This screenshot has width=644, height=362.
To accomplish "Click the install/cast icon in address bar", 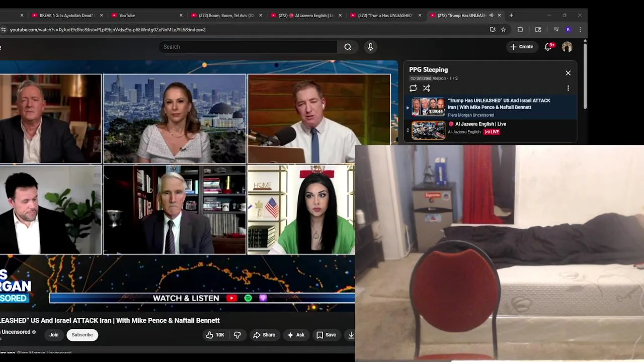I will [x=493, y=30].
